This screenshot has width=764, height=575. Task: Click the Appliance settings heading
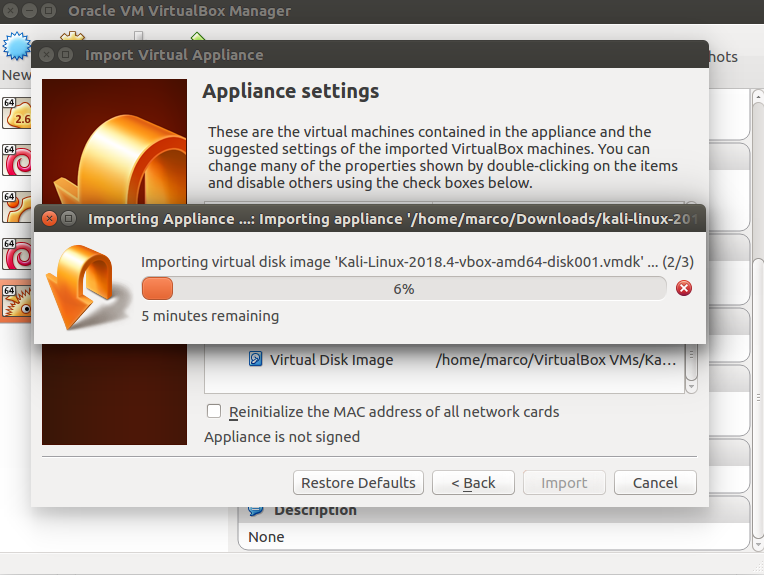290,91
